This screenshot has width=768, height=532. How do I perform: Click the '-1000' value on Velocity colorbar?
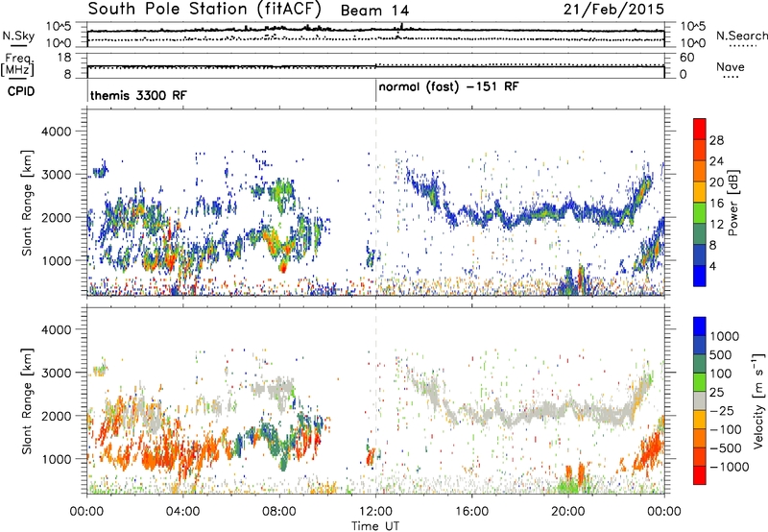tap(729, 467)
